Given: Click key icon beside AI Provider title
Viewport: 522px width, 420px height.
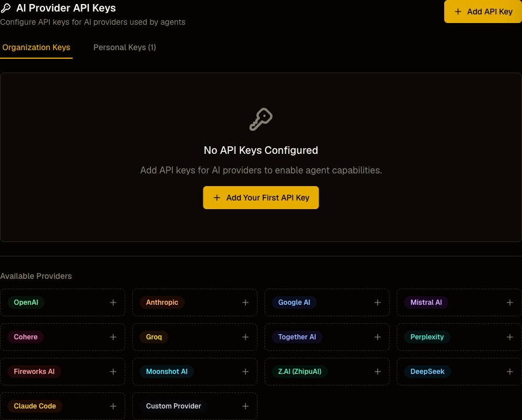Looking at the screenshot, I should (6, 8).
